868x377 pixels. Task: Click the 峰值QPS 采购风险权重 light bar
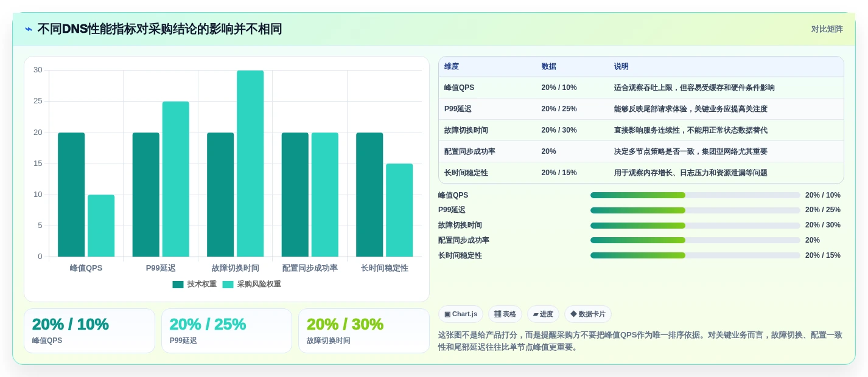tap(101, 226)
